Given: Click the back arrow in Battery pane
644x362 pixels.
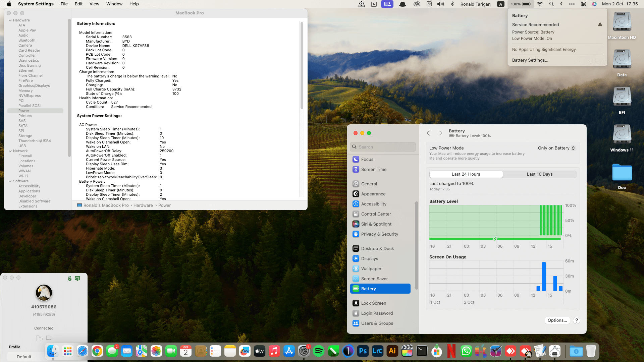Looking at the screenshot, I should click(428, 133).
